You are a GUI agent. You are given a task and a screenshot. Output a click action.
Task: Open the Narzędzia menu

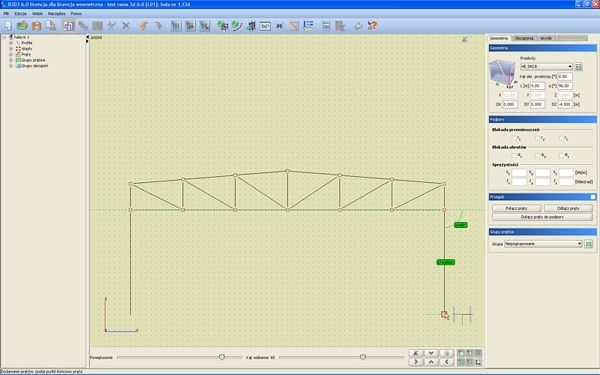(x=57, y=13)
